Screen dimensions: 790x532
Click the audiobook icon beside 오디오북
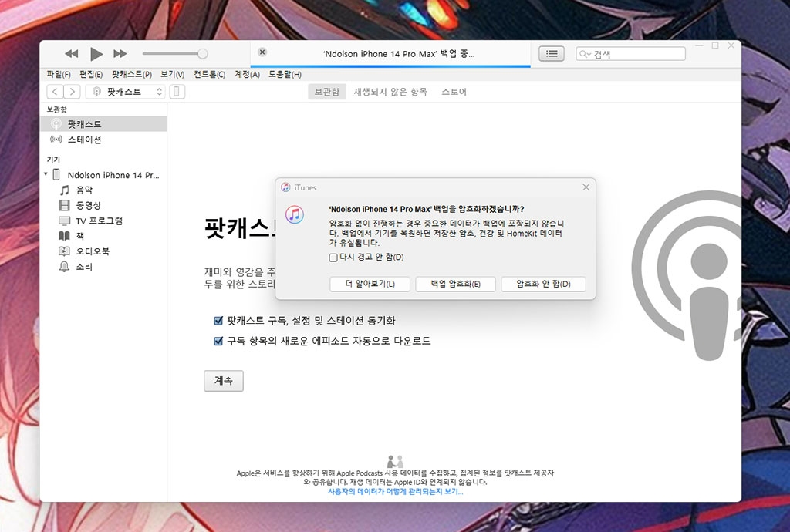pos(65,251)
